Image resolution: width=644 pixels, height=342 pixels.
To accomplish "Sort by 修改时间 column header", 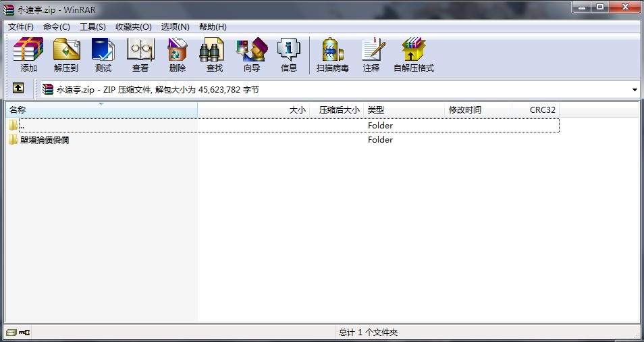I will point(478,109).
